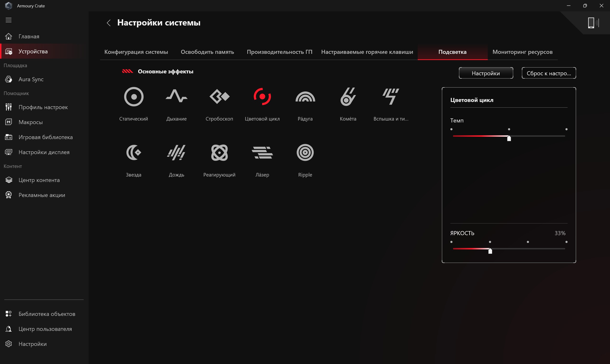Click the Настройки button above effect panel
The image size is (610, 364).
[486, 73]
